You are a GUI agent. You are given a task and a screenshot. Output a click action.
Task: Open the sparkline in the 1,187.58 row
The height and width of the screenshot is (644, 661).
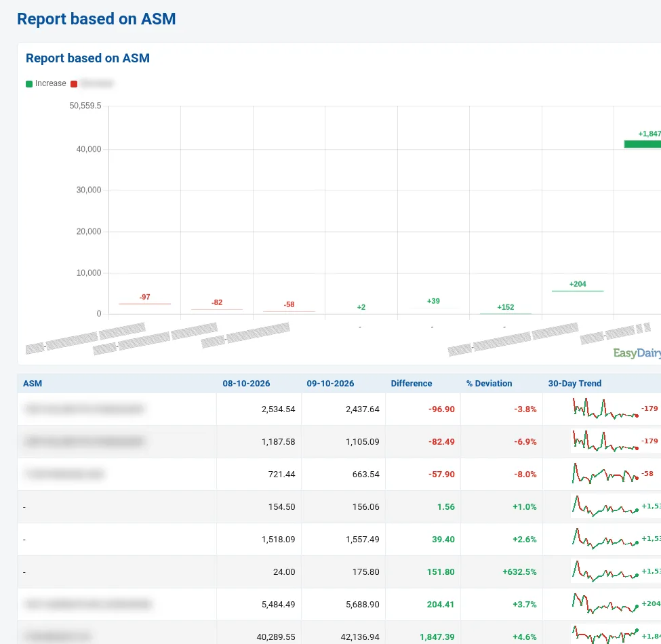pos(605,441)
